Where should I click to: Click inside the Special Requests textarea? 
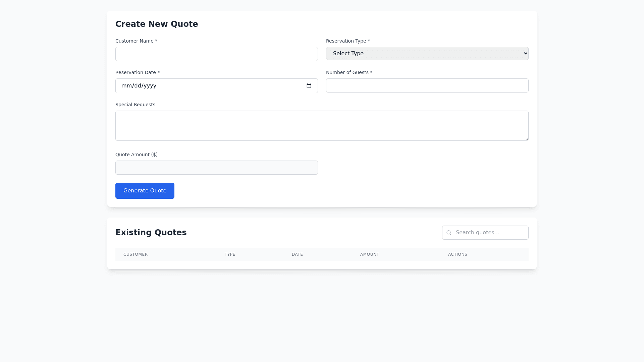pos(322,126)
